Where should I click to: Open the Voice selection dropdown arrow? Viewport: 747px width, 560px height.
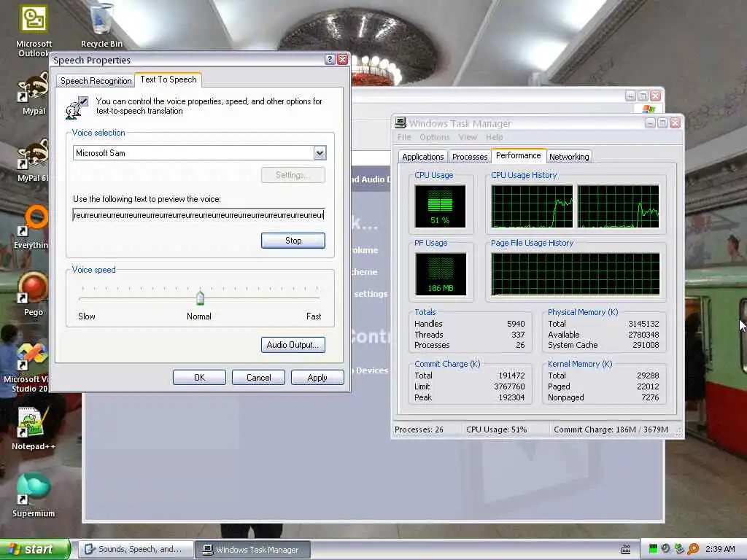click(x=320, y=153)
